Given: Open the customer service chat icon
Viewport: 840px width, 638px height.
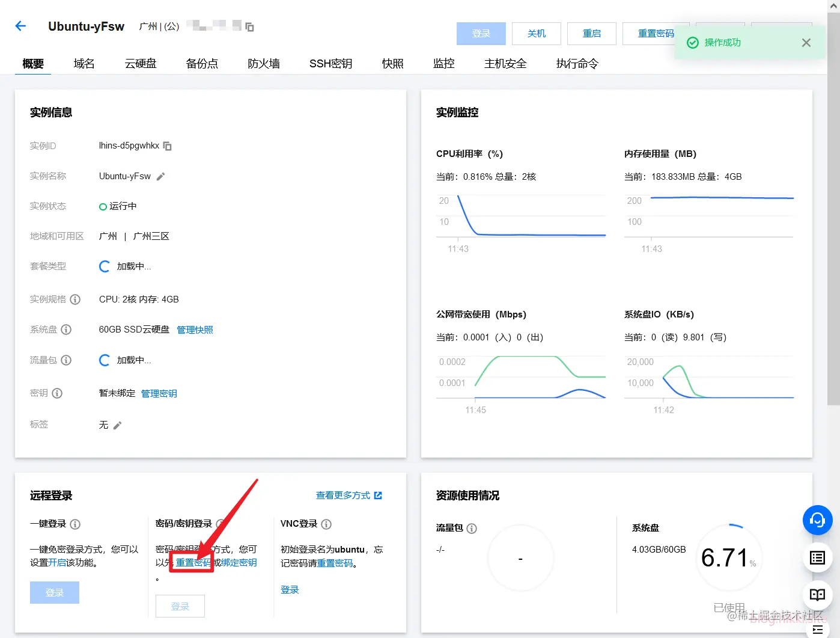Looking at the screenshot, I should coord(817,520).
